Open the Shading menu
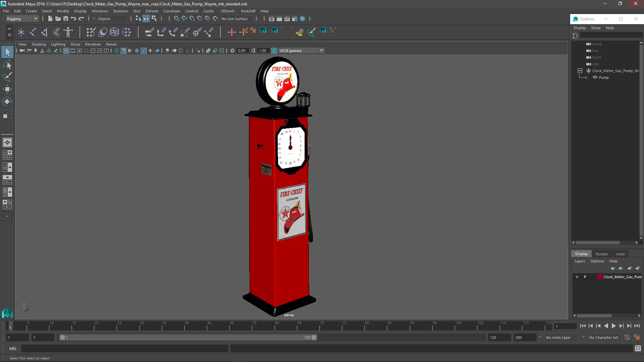 [39, 44]
